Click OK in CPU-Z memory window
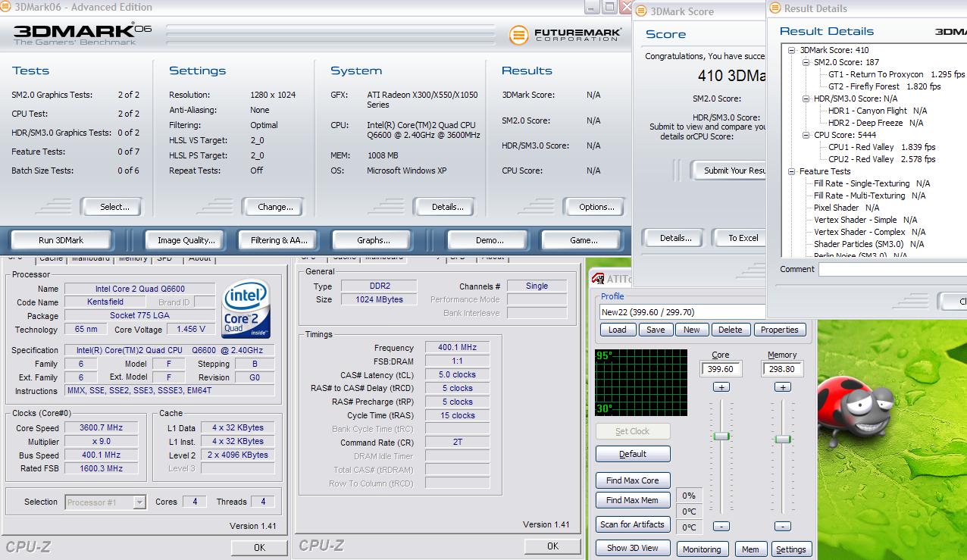967x560 pixels. tap(552, 546)
